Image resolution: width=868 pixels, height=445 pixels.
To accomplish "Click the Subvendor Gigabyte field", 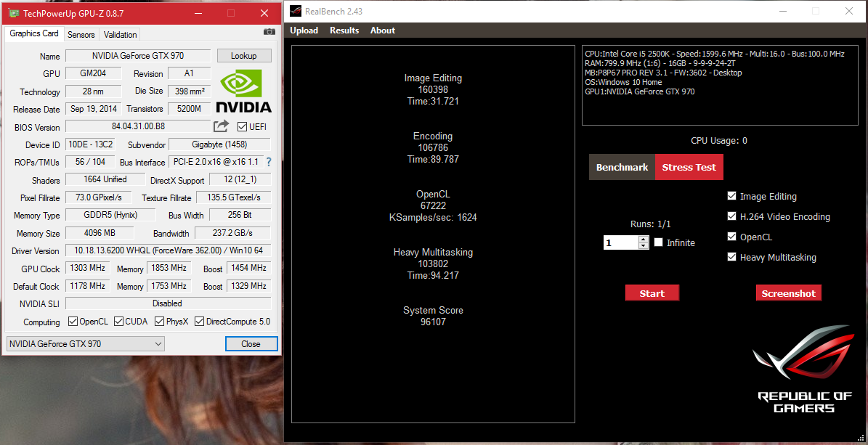I will click(219, 144).
